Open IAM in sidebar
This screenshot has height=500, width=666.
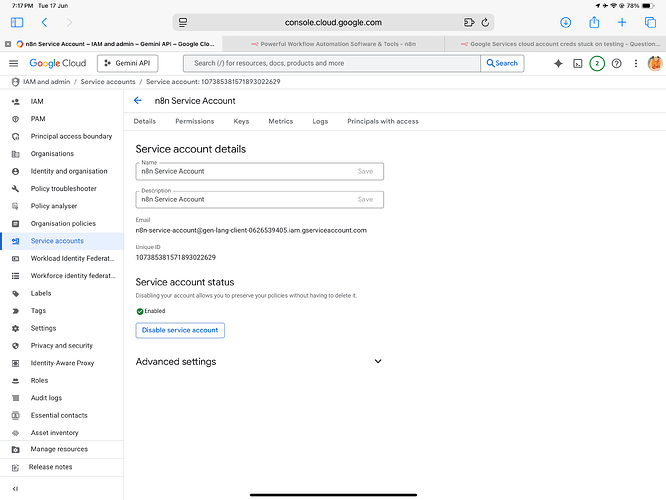click(62, 101)
